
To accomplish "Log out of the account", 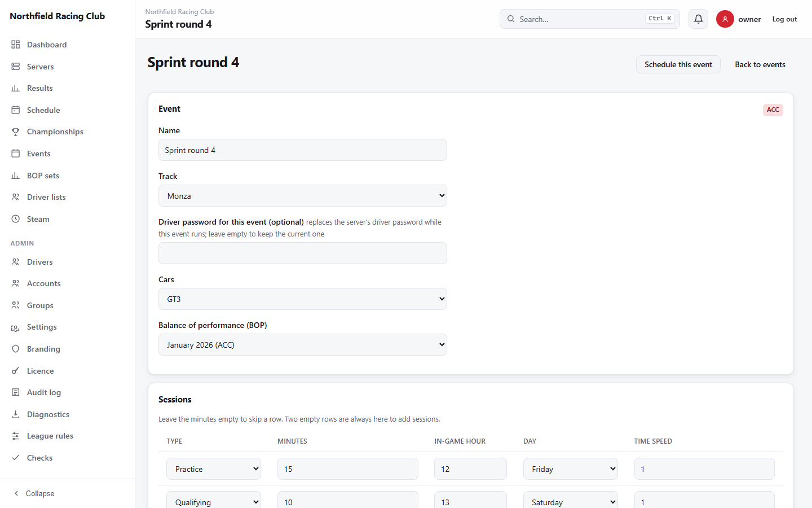I will pos(784,19).
